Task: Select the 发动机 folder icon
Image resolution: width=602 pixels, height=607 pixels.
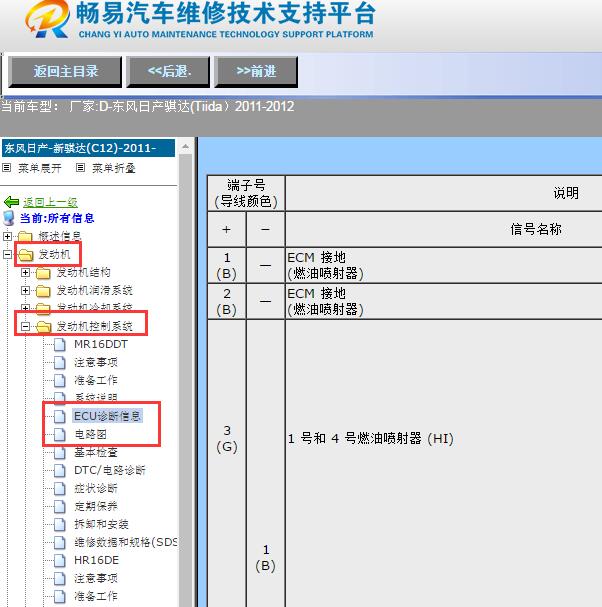Action: tap(26, 255)
